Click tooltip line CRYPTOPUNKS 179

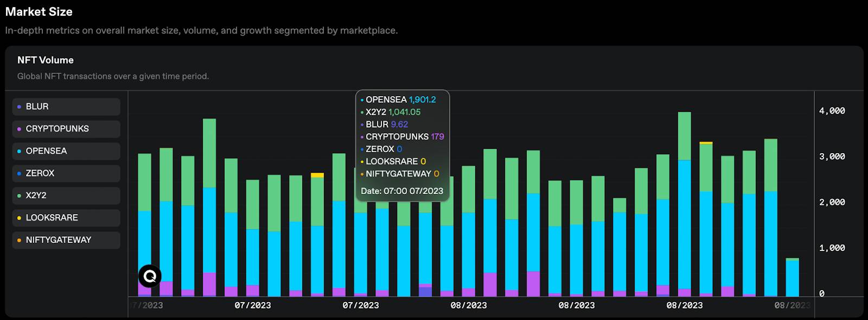click(x=402, y=137)
